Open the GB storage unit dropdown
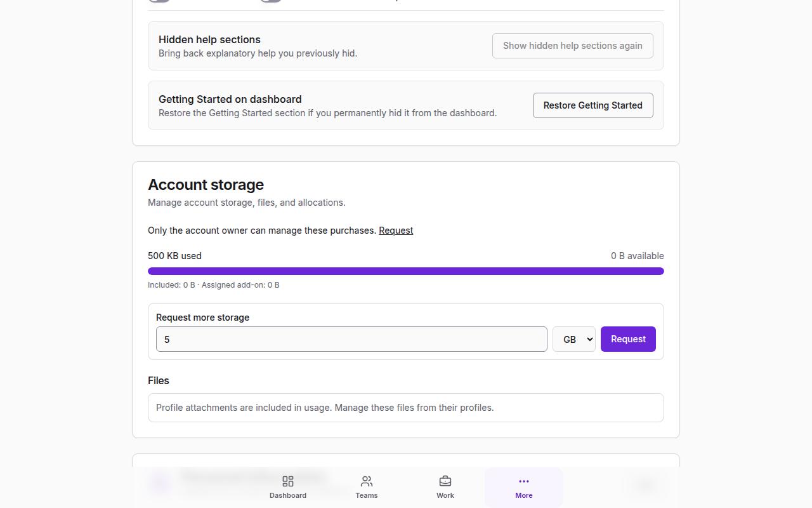 click(574, 339)
